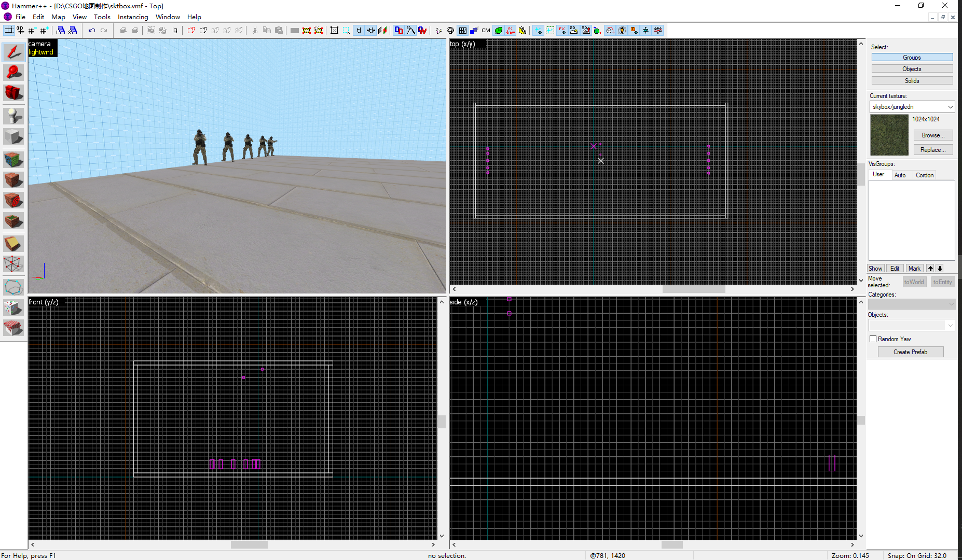
Task: Click the Undo arrow in toolbar
Action: 92,31
